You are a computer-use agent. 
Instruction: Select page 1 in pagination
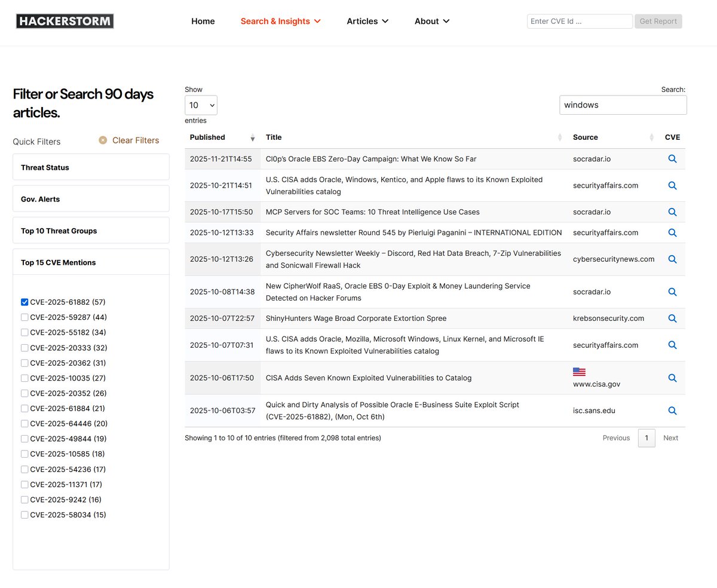(646, 438)
